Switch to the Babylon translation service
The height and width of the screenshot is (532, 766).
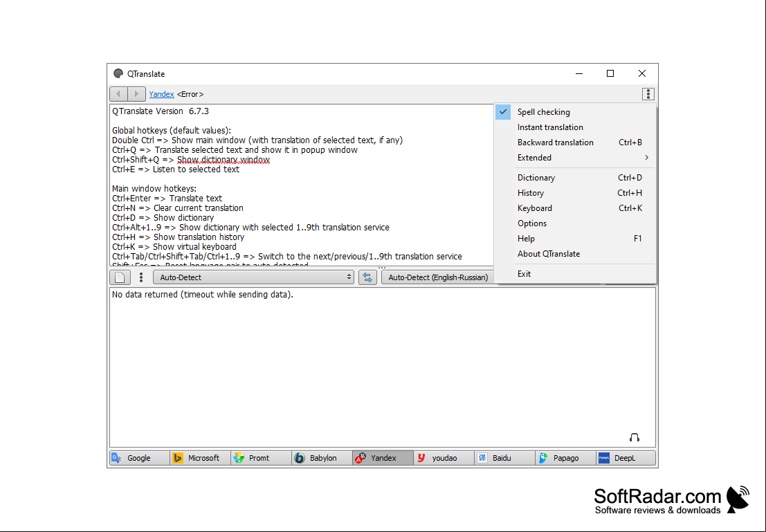(322, 458)
